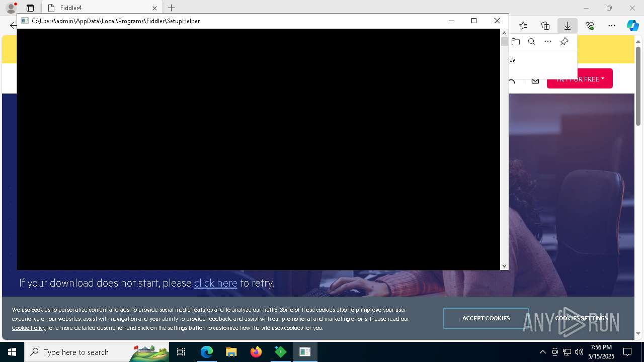The height and width of the screenshot is (362, 644).
Task: Click the 'click here' retry link
Action: [x=215, y=283]
